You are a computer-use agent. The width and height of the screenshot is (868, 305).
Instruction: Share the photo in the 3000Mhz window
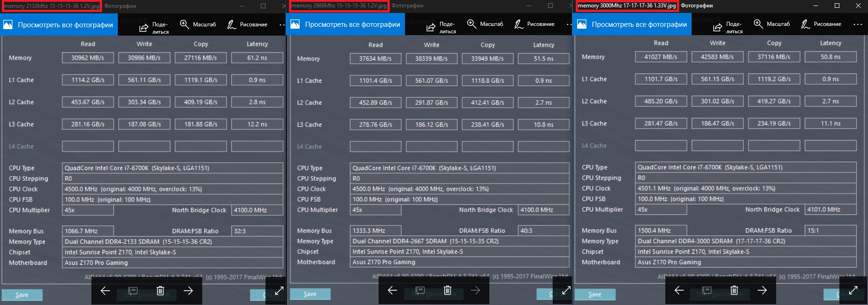728,27
